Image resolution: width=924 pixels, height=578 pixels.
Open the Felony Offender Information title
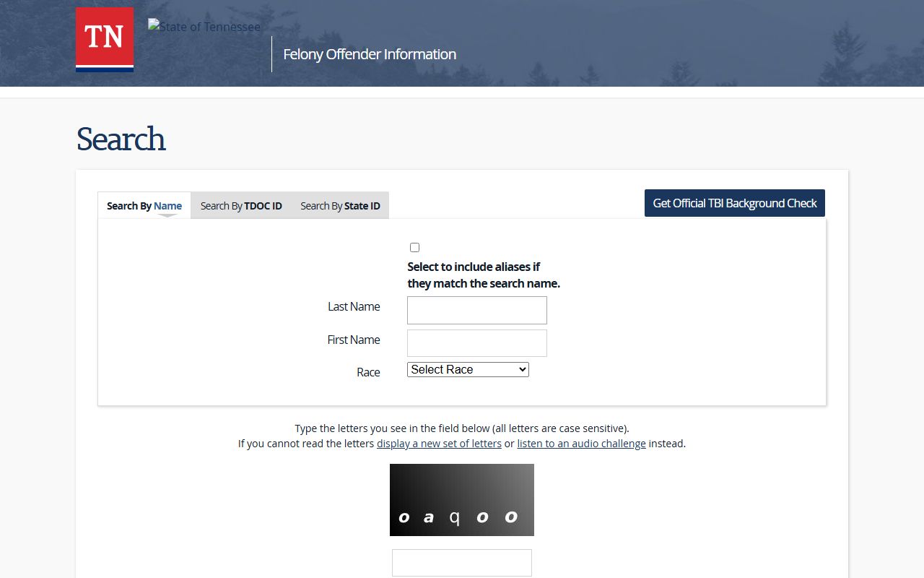pyautogui.click(x=369, y=54)
